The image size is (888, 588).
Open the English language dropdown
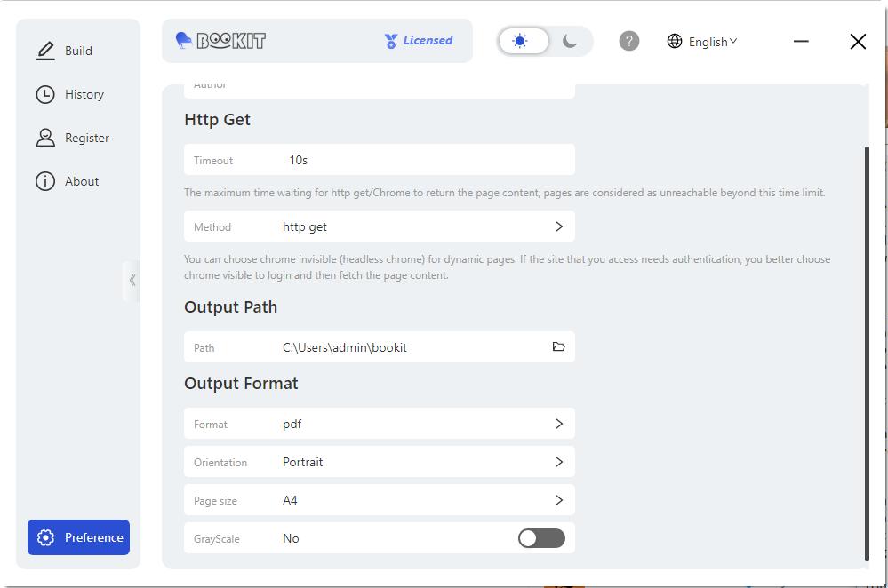[702, 41]
